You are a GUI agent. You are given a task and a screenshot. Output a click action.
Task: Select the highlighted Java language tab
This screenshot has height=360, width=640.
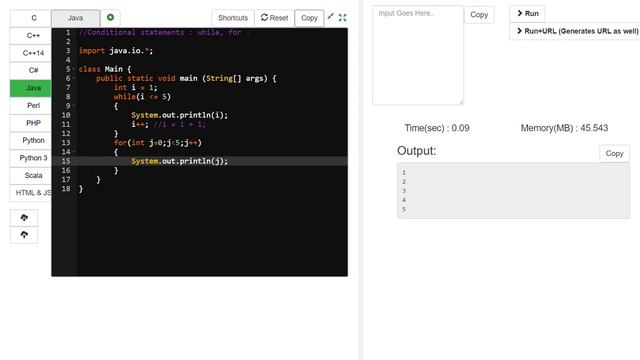click(x=31, y=88)
